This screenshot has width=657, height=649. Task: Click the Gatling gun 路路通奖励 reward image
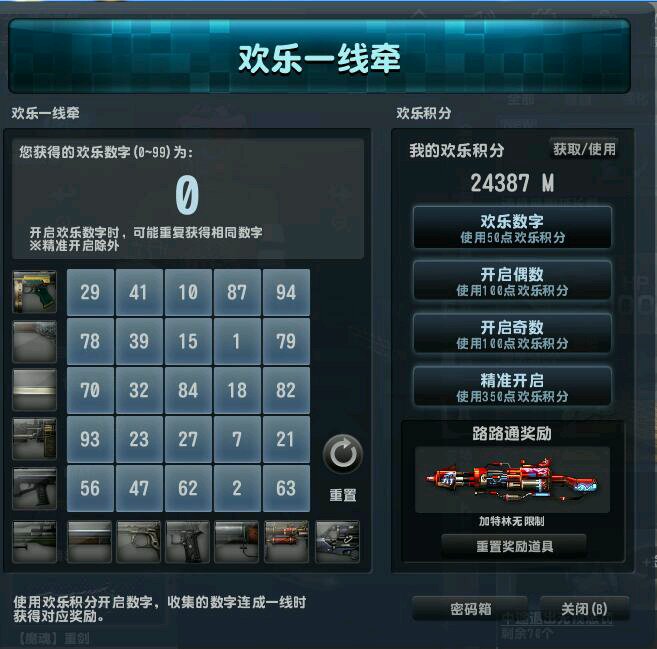coord(512,480)
